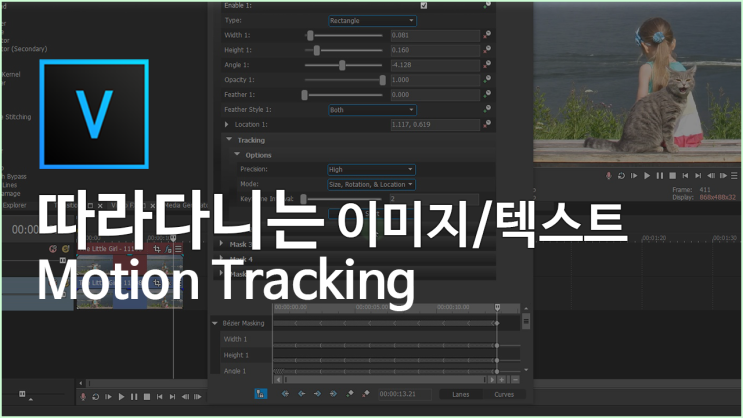Viewport: 743px width, 418px height.
Task: Open Event Pan/Crop on top Little Girl clip
Action: 157,249
